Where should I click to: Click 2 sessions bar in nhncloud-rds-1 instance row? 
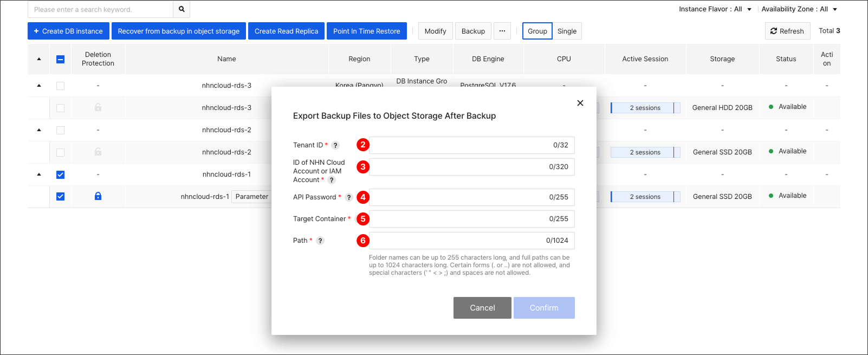(x=645, y=197)
